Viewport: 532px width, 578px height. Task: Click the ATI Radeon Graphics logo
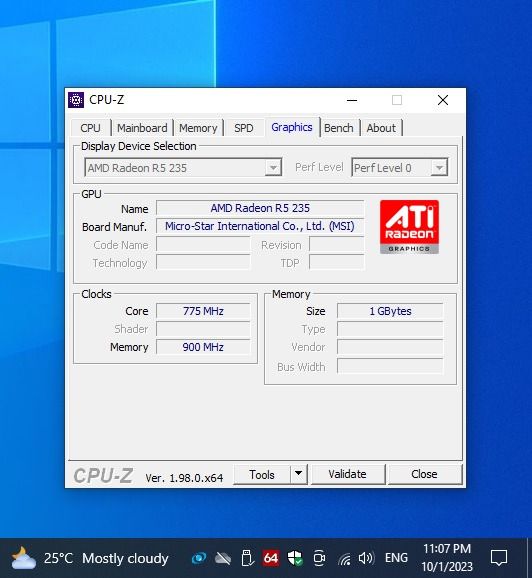(409, 227)
